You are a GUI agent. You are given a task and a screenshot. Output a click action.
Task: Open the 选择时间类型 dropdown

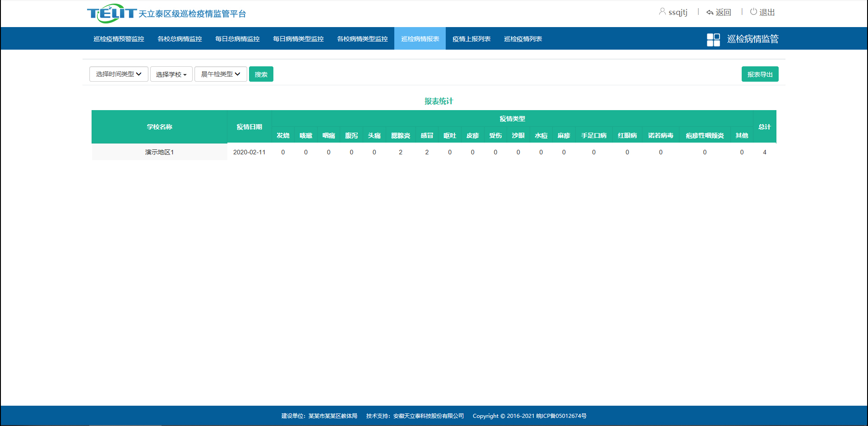119,74
